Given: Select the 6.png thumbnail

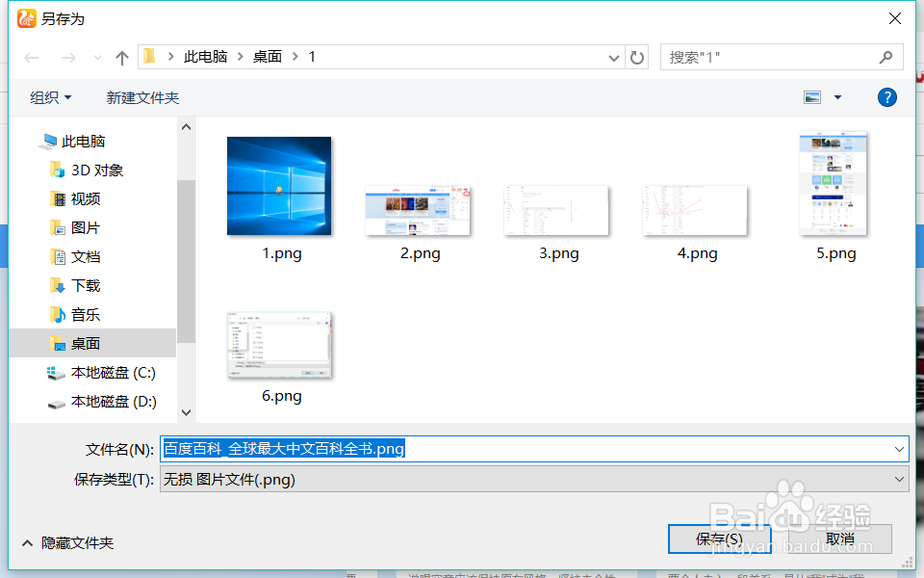Looking at the screenshot, I should 279,345.
